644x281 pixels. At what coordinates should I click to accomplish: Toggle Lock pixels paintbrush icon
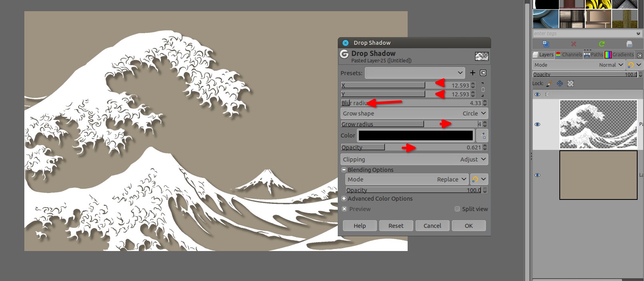(x=550, y=84)
